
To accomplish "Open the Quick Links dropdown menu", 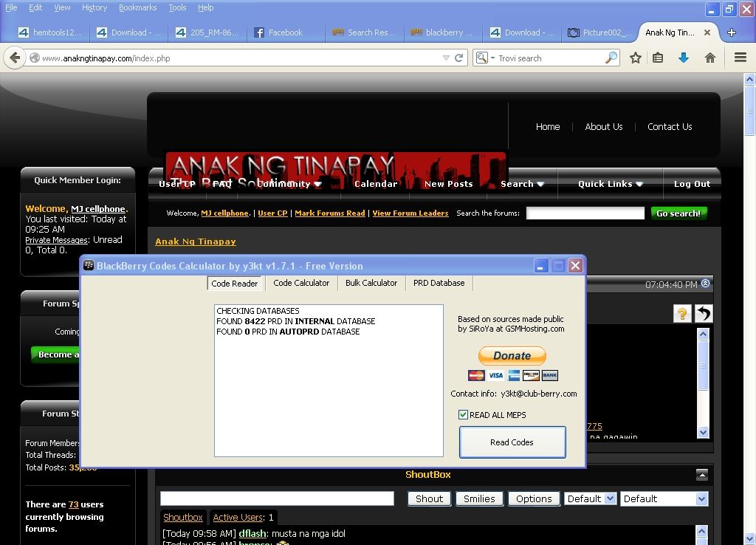I will tap(611, 184).
